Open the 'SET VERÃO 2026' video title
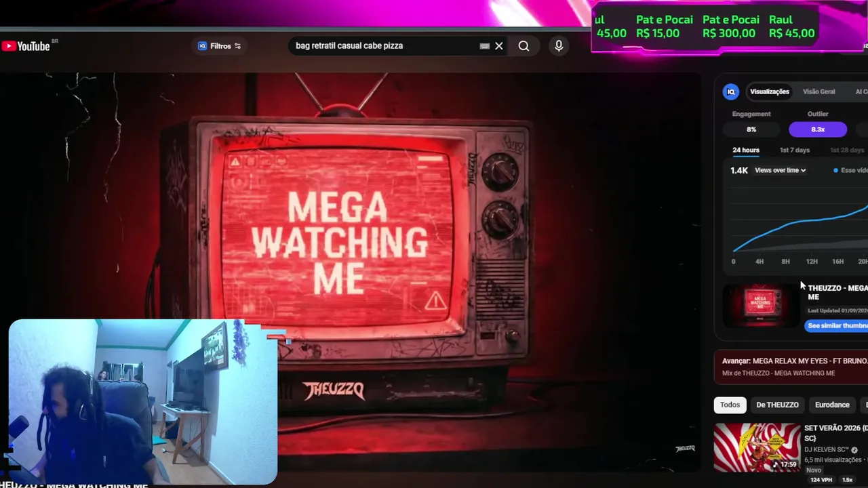 click(x=835, y=432)
